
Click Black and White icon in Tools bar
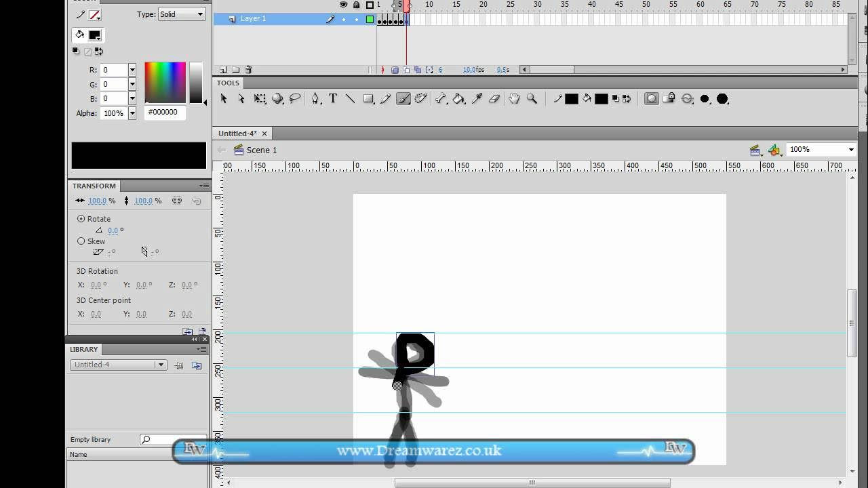pos(616,99)
